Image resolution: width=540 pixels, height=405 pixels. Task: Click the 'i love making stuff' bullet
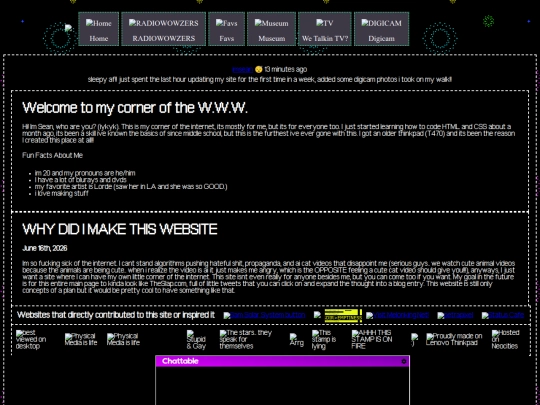62,194
